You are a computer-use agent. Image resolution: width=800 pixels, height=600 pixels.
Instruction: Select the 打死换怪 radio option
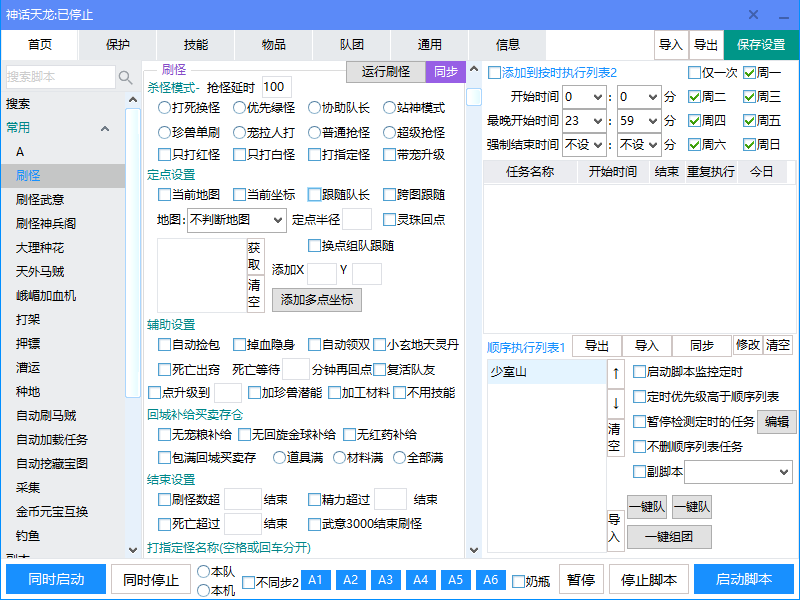coord(189,108)
